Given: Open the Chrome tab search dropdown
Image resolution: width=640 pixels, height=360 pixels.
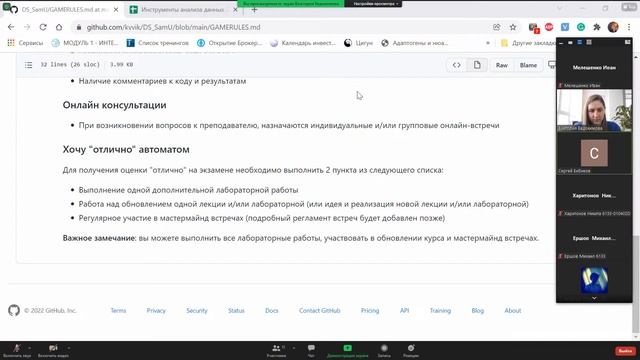Looking at the screenshot, I should tap(559, 9).
